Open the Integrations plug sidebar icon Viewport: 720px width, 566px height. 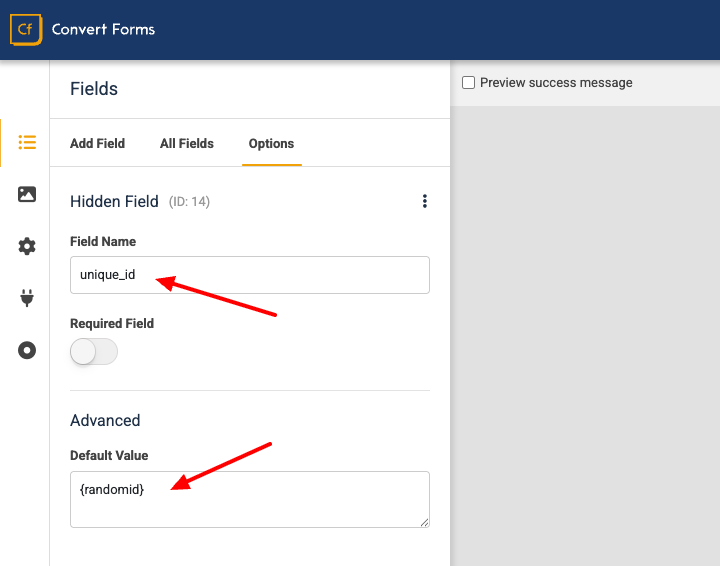tap(27, 298)
